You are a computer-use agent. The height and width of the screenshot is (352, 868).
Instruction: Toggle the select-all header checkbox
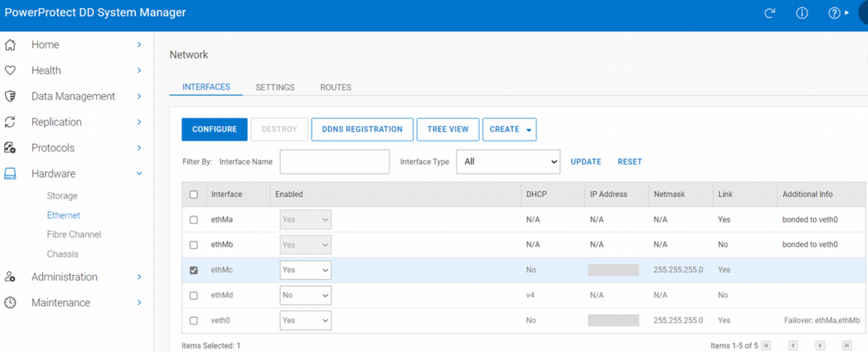click(x=193, y=195)
